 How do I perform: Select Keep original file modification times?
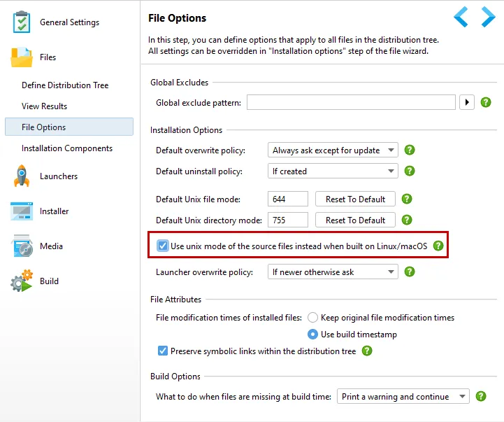pos(312,318)
